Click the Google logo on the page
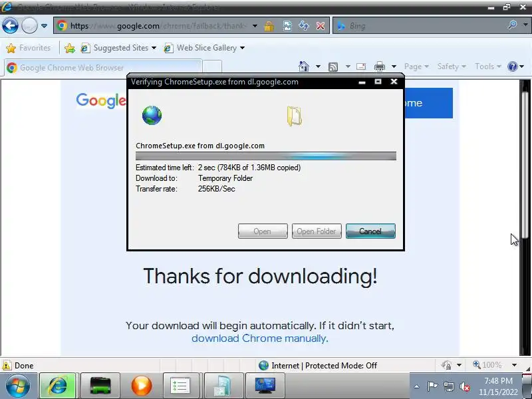This screenshot has height=399, width=532. 101,100
